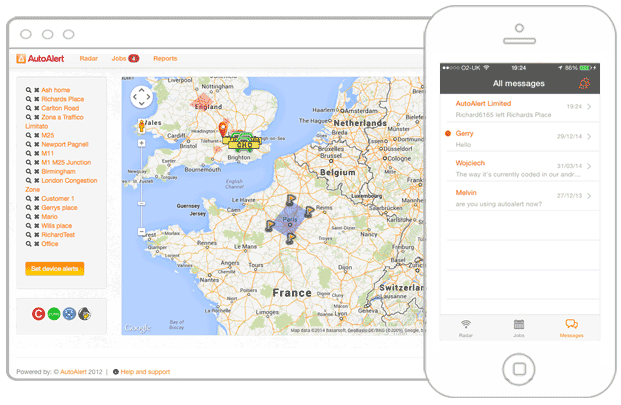Zoom to Carlton Road magnifier icon
The width and height of the screenshot is (621, 405).
pos(29,108)
